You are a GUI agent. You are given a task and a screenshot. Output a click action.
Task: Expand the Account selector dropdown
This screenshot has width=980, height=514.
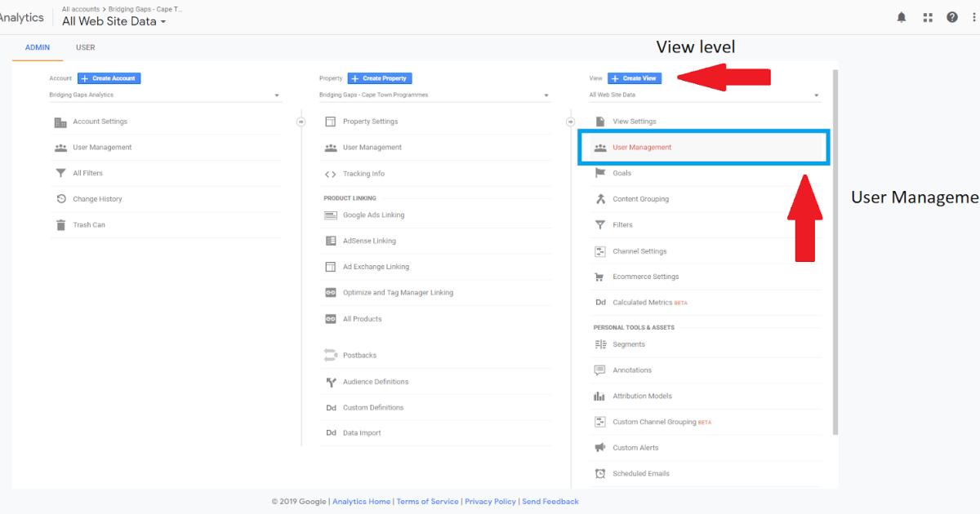pyautogui.click(x=276, y=95)
